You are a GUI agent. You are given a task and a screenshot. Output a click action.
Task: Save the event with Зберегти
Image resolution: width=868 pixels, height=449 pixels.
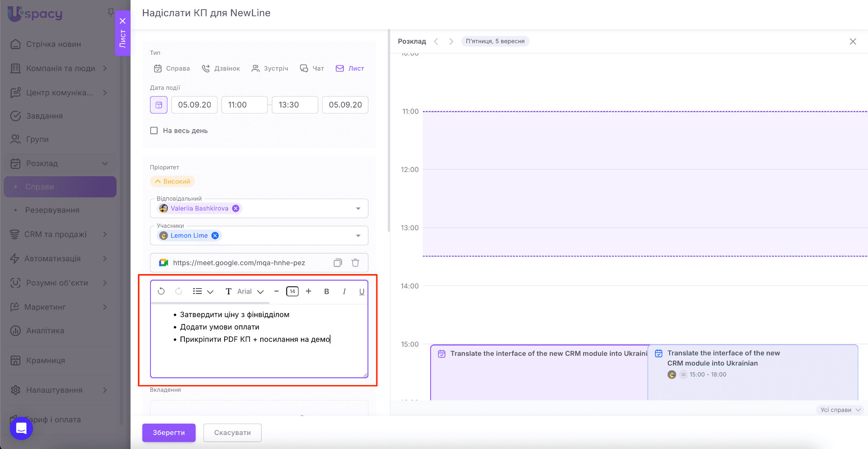[169, 432]
